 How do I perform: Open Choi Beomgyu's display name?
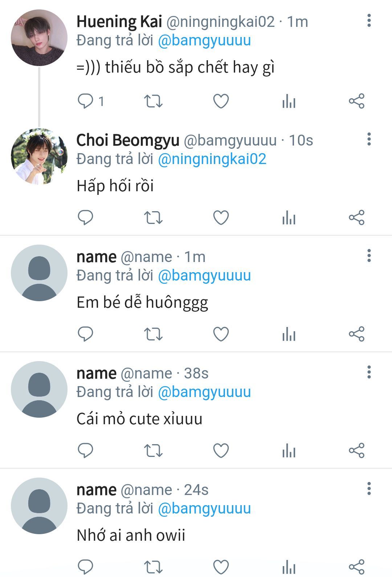(x=128, y=140)
